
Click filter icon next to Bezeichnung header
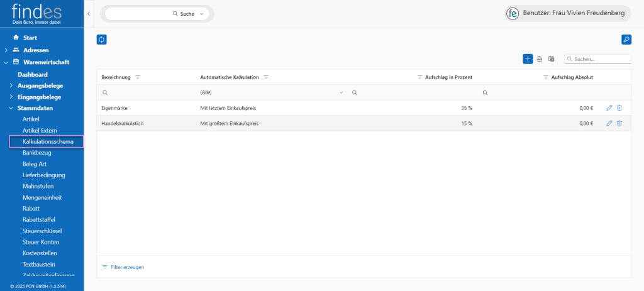[x=138, y=77]
